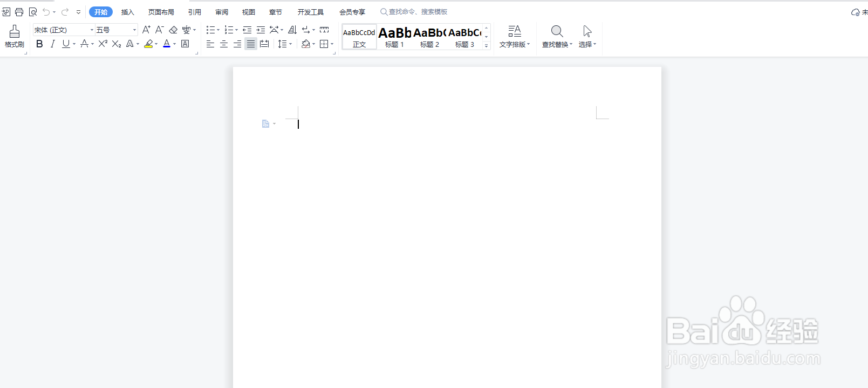The width and height of the screenshot is (868, 388).
Task: Click the cloud sync icon at top right
Action: tap(856, 12)
